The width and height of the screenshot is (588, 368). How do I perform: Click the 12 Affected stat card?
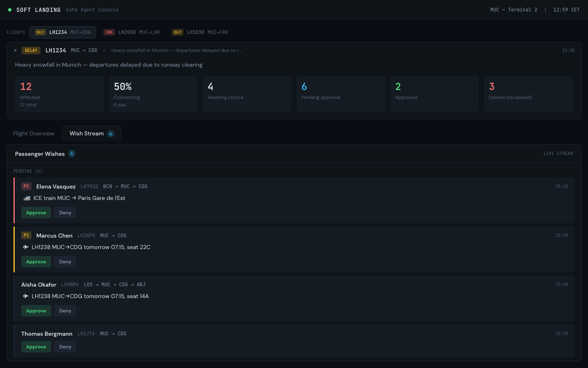(x=59, y=94)
